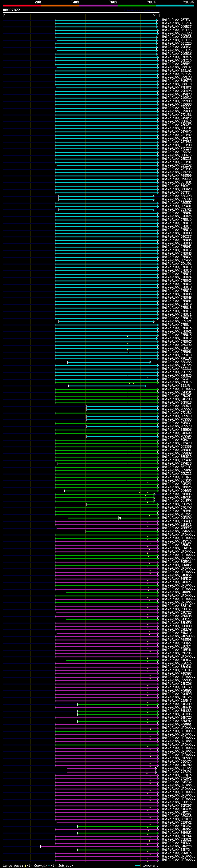This screenshot has width=197, height=868.
Task: Select the UniRef100_Q50J90 label
Action: tap(177, 345)
